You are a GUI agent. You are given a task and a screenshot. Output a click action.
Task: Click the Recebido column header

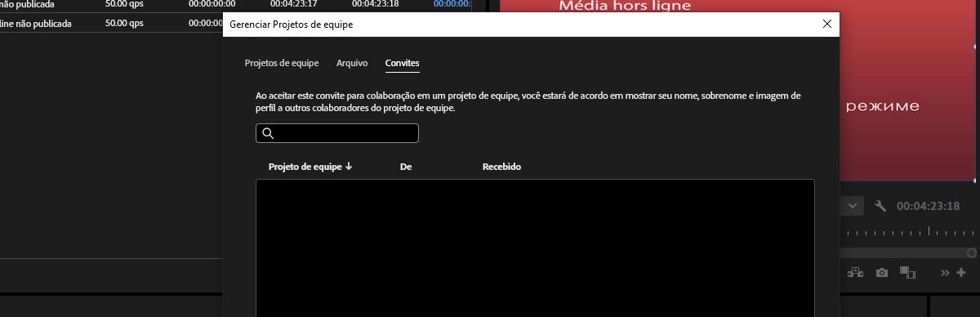point(501,167)
